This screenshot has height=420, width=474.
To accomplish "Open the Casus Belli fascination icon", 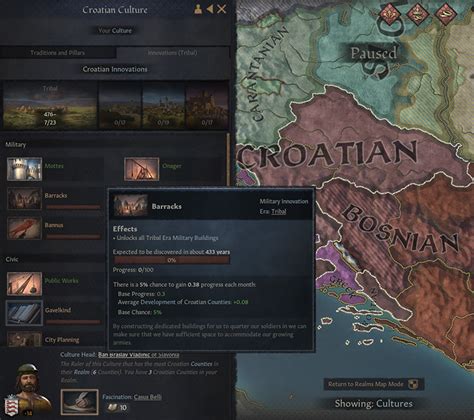I will (x=80, y=402).
